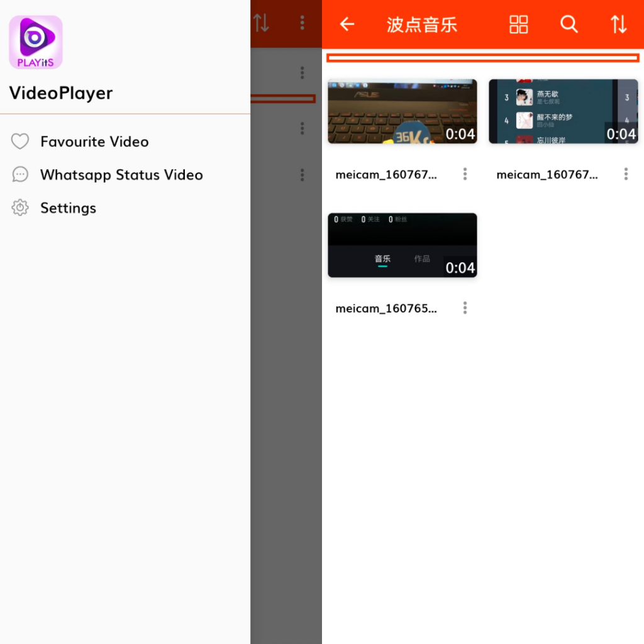Screen dimensions: 644x644
Task: Open the dimmed top overflow menu behind drawer
Action: 302,23
